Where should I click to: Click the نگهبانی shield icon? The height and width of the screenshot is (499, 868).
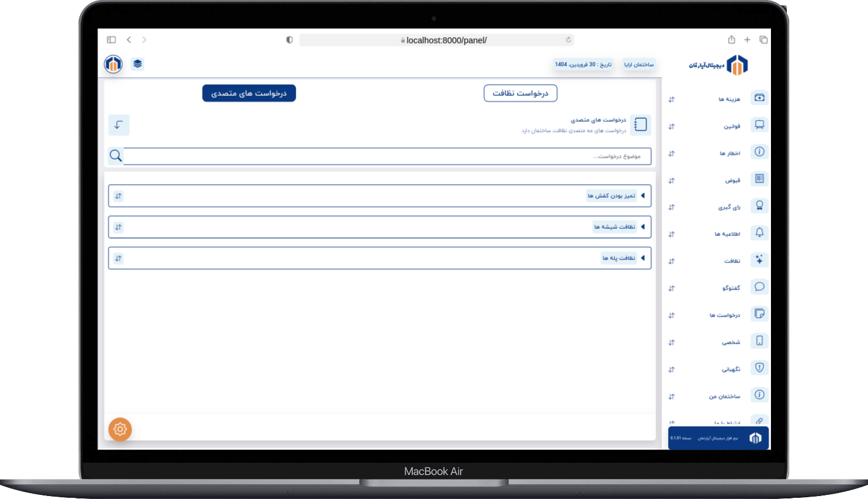coord(759,368)
